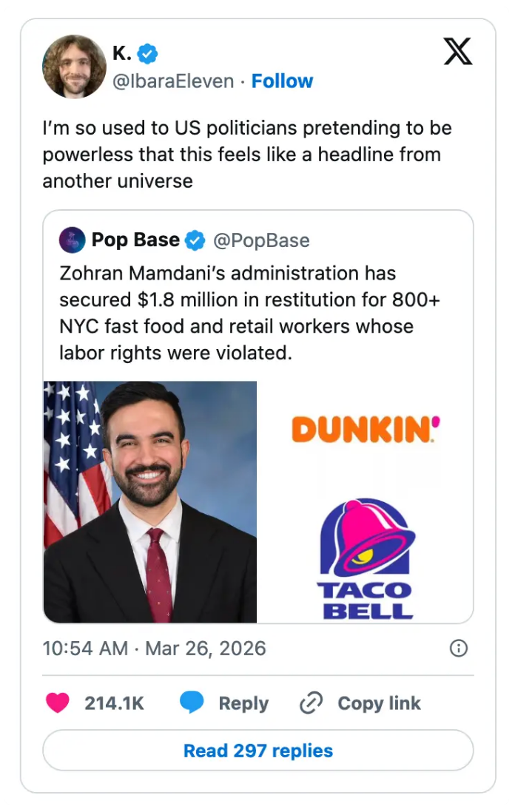
Task: Open the embedded Pop Base quote tweet
Action: point(257,312)
